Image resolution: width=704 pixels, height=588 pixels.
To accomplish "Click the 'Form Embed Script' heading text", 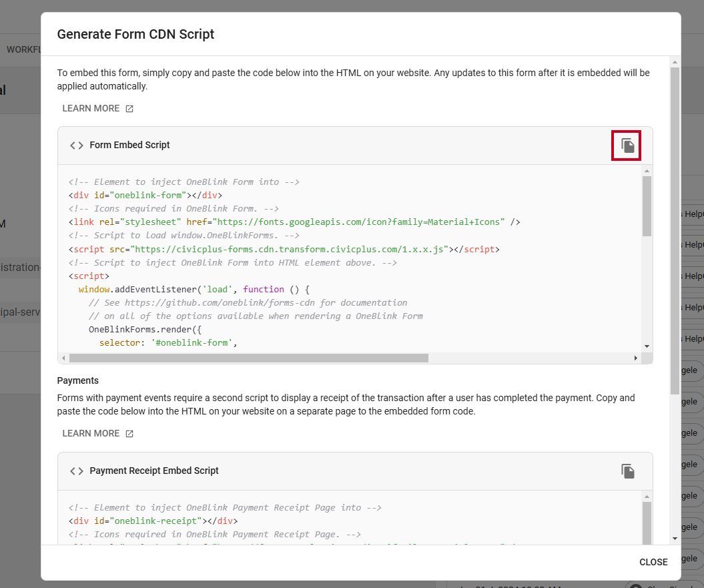I will coord(129,145).
